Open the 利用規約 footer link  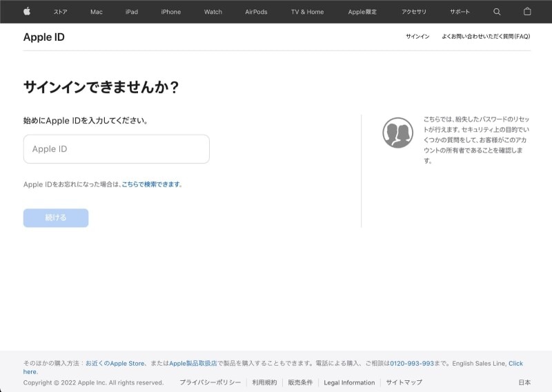click(x=264, y=382)
